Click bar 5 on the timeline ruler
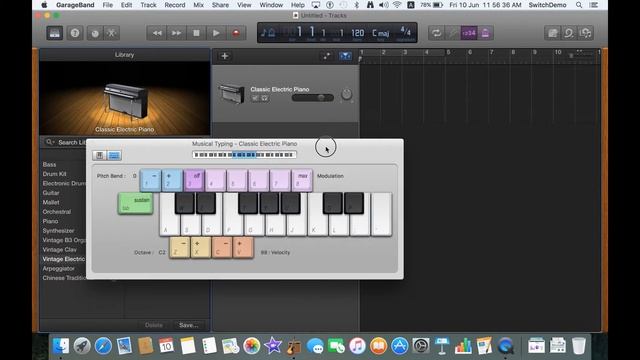 (448, 52)
